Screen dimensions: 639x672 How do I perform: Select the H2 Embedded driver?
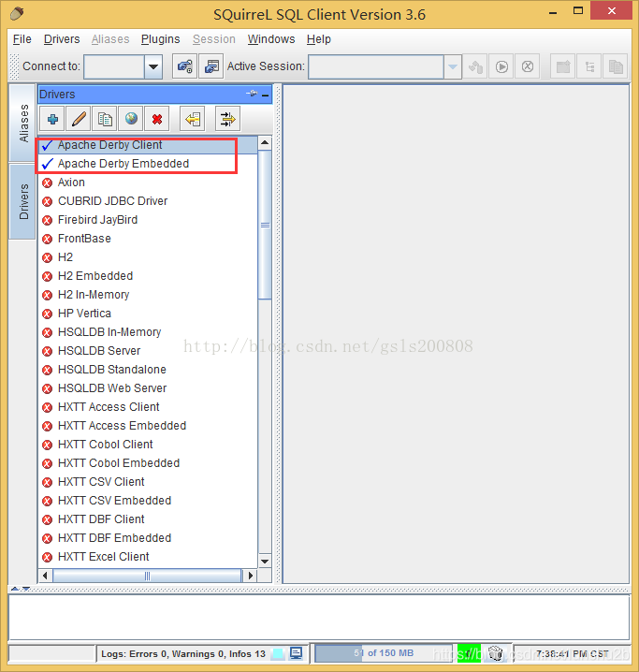point(148,275)
